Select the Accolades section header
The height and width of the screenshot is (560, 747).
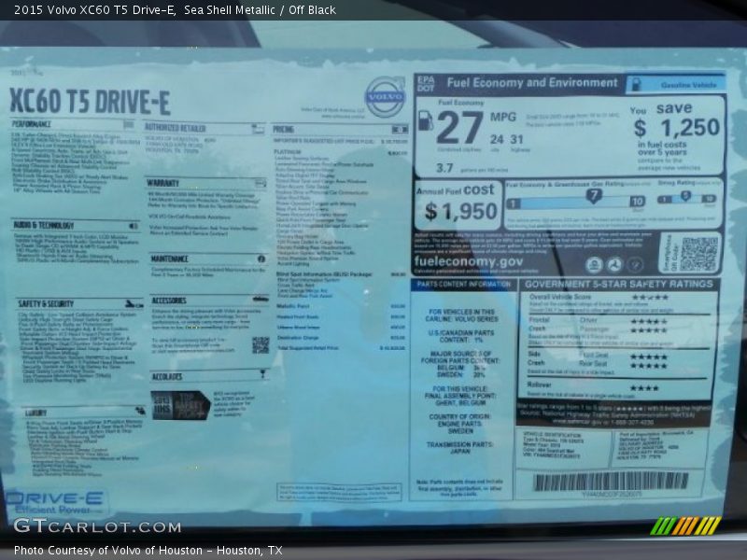167,376
